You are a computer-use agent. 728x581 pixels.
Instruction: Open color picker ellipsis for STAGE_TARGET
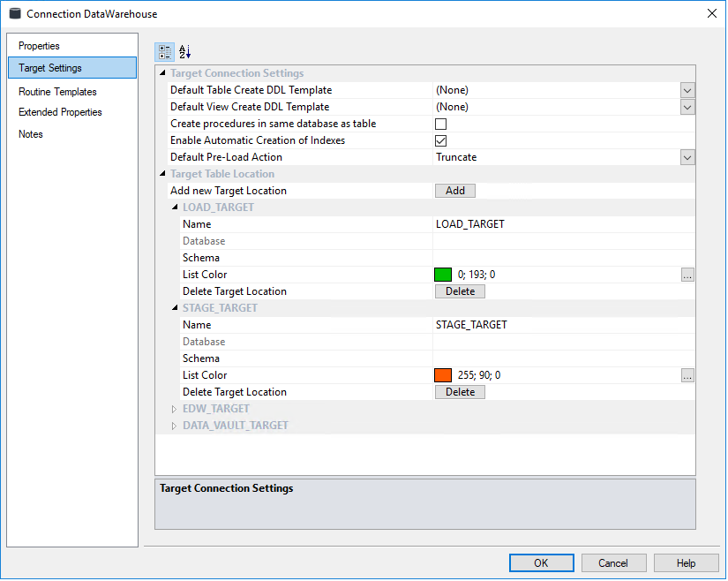(x=687, y=375)
